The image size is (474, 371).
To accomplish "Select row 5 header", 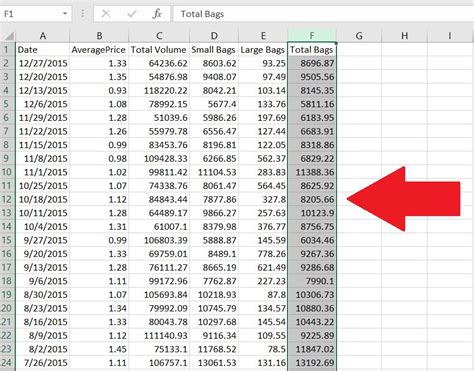I will pyautogui.click(x=7, y=104).
